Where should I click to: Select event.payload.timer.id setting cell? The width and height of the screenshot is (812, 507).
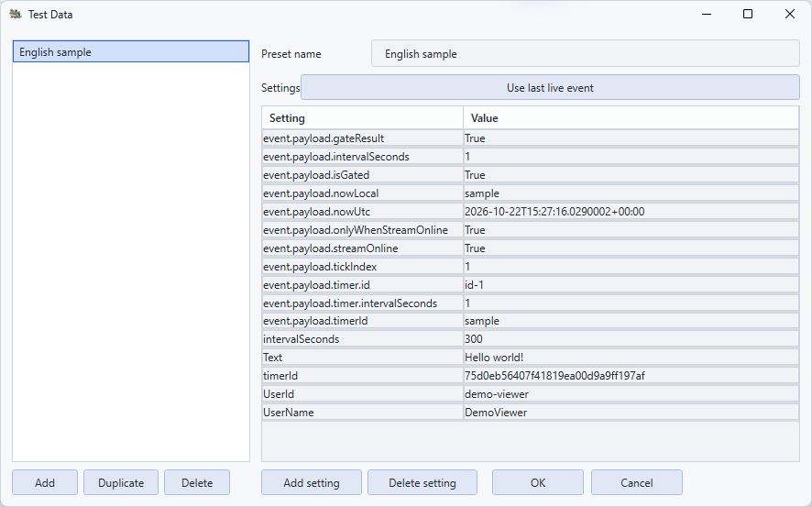[x=363, y=285]
